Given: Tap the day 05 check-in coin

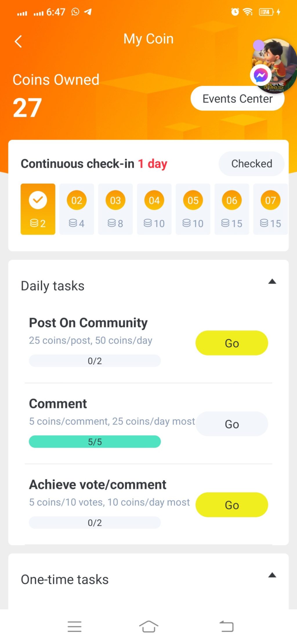Looking at the screenshot, I should [x=193, y=200].
